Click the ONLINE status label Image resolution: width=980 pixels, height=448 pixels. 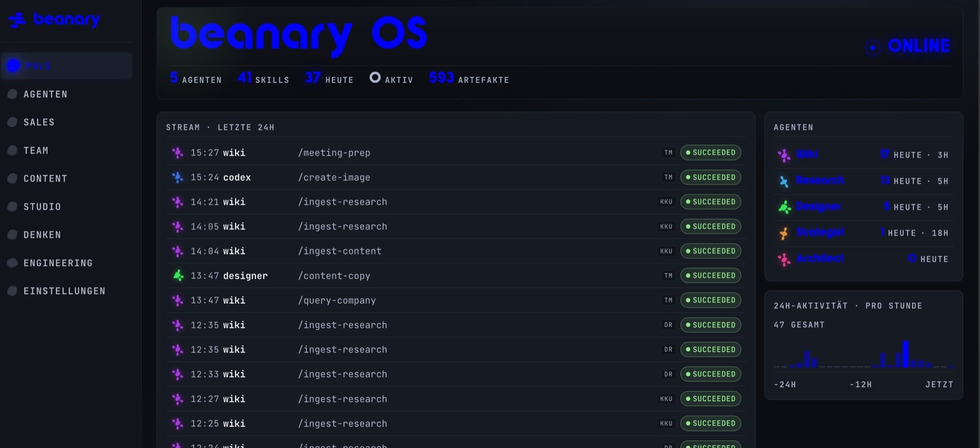tap(919, 46)
